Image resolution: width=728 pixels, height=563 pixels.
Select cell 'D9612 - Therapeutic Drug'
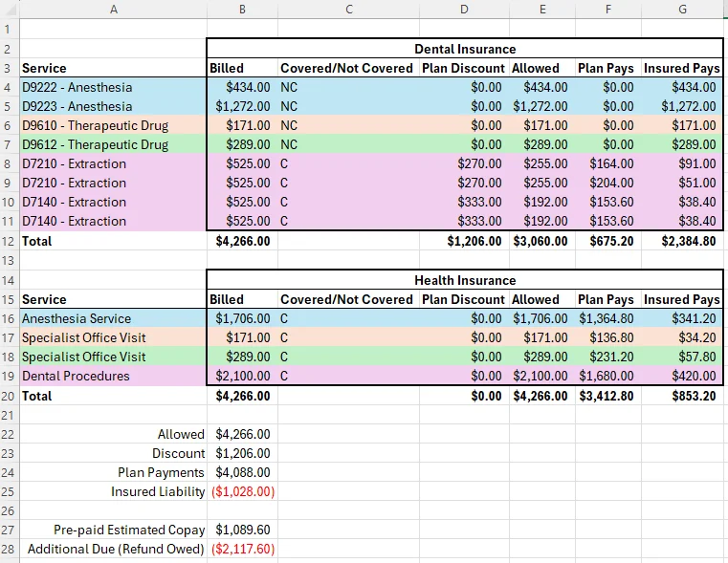point(113,144)
